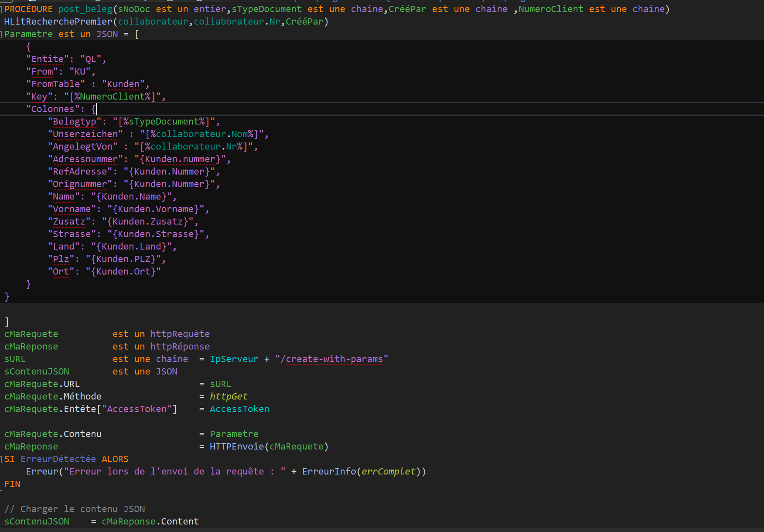The image size is (764, 532).
Task: Click the "{Kunden.Strasse}" value
Action: [x=156, y=234]
